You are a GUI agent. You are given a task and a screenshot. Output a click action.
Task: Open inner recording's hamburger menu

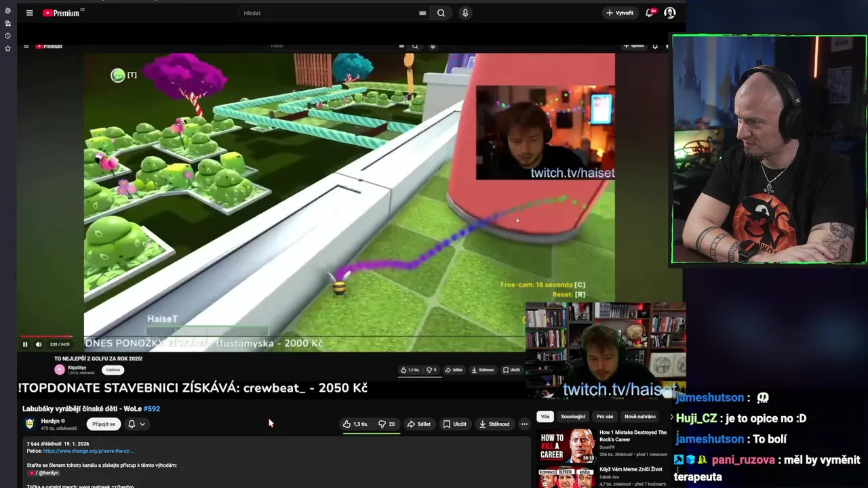pos(26,46)
